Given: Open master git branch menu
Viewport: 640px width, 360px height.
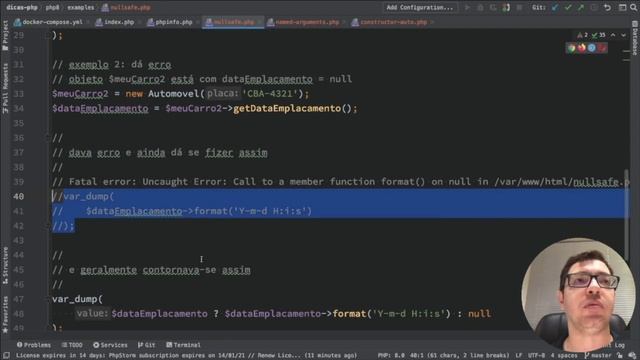Looking at the screenshot, I should click(x=598, y=356).
